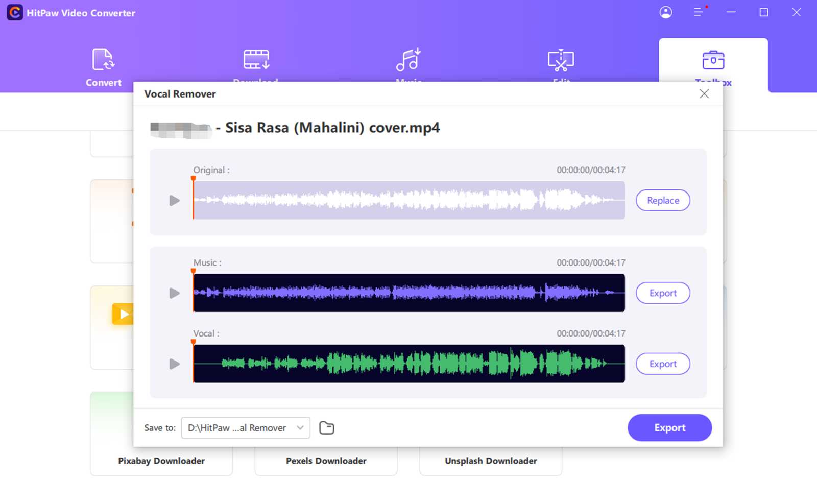Open the user account icon
This screenshot has width=817, height=504.
(x=665, y=12)
